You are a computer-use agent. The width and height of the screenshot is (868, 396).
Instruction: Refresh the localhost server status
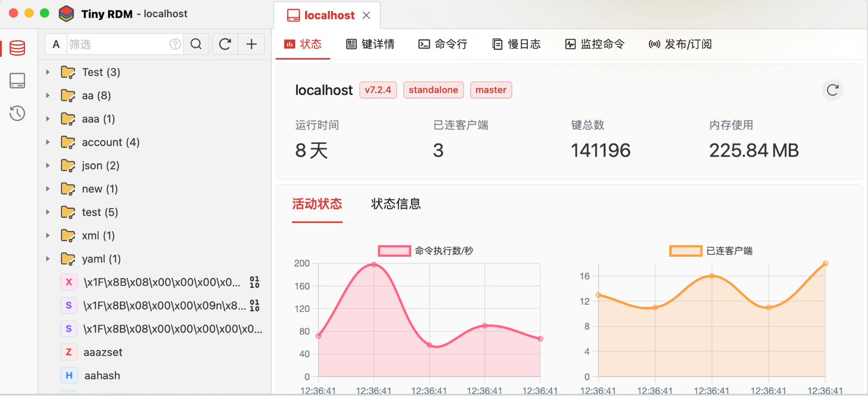point(833,90)
